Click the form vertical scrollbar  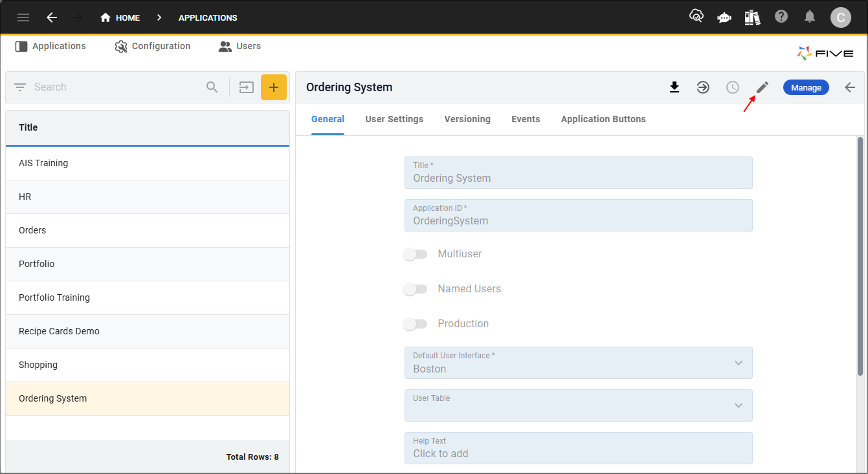[x=860, y=255]
